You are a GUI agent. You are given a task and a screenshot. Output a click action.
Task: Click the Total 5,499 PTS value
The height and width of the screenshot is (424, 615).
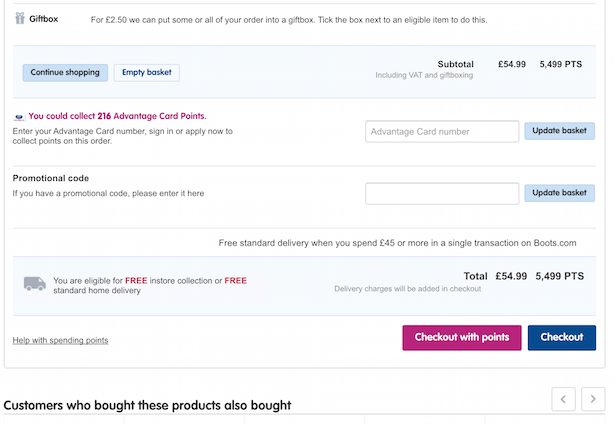point(560,276)
